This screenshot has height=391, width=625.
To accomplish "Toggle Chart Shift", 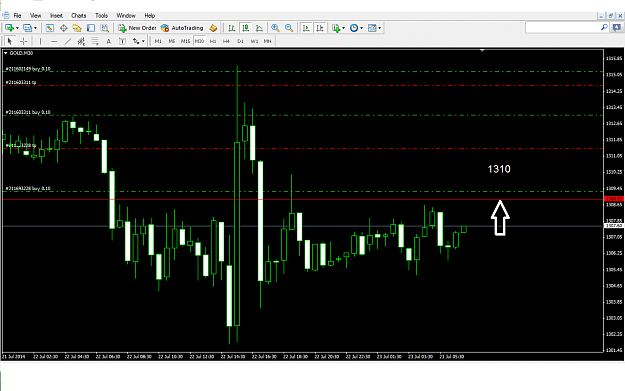I will 320,28.
